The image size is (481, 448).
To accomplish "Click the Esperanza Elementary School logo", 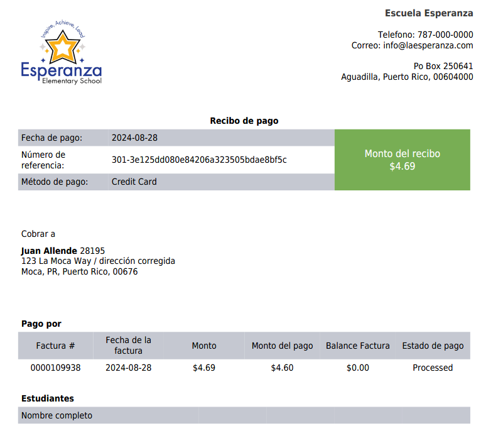I will (62, 52).
